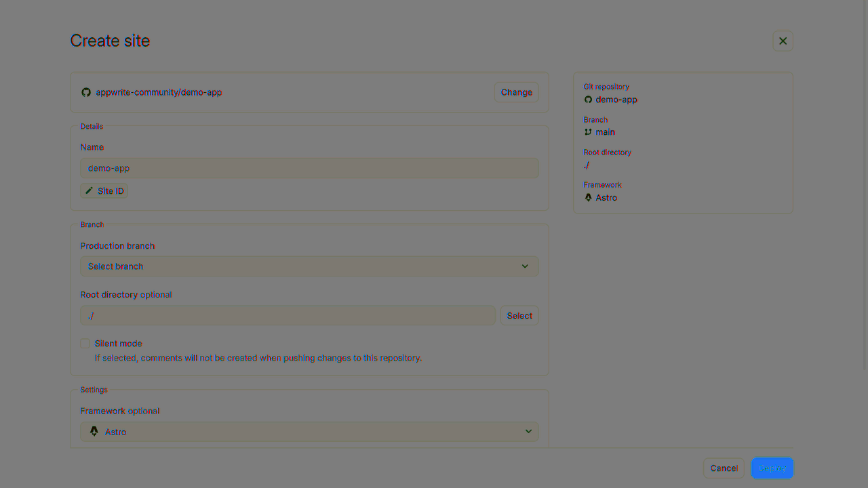Click the chevron on the Select branch dropdown
868x488 pixels.
pyautogui.click(x=525, y=266)
